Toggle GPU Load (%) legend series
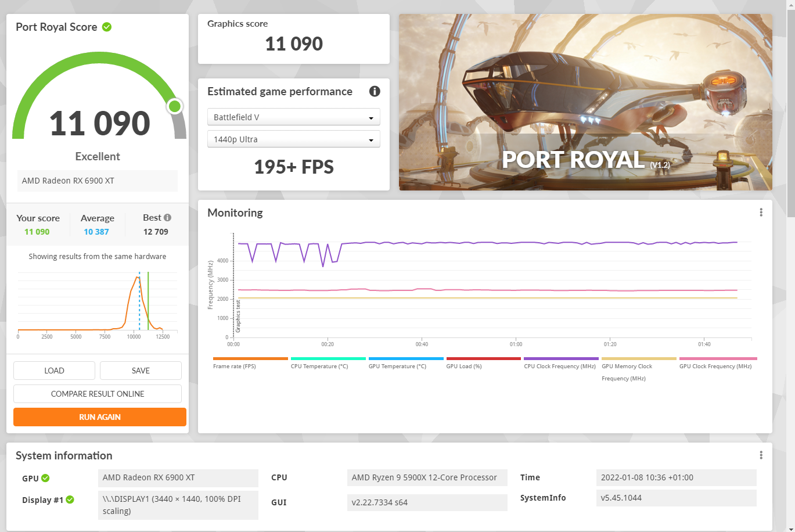 pos(483,363)
